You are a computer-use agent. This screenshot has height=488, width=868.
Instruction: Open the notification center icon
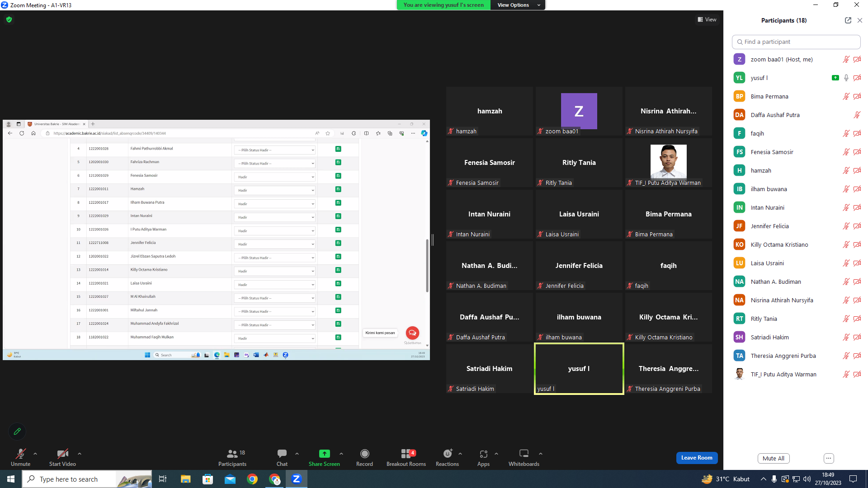click(853, 479)
